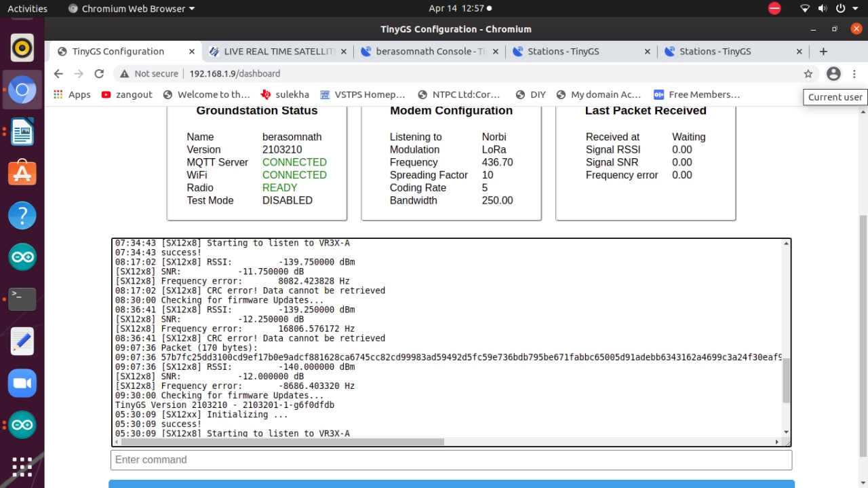868x488 pixels.
Task: Expand system status menu arrow
Action: 856,9
